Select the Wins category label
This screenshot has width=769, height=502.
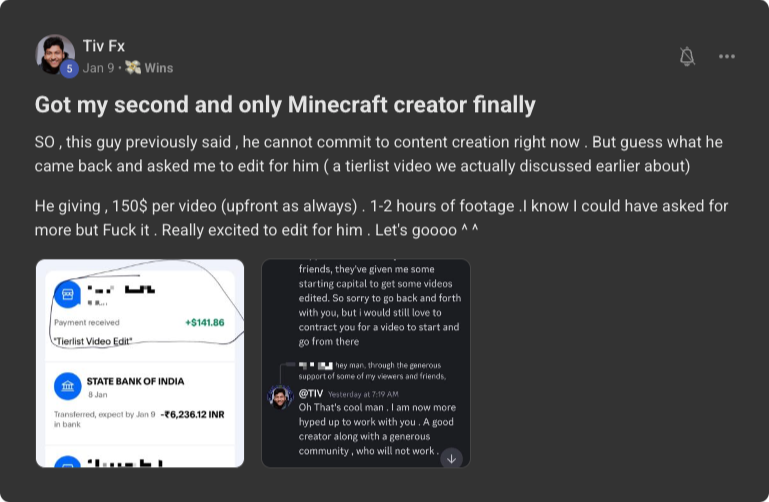click(x=158, y=68)
